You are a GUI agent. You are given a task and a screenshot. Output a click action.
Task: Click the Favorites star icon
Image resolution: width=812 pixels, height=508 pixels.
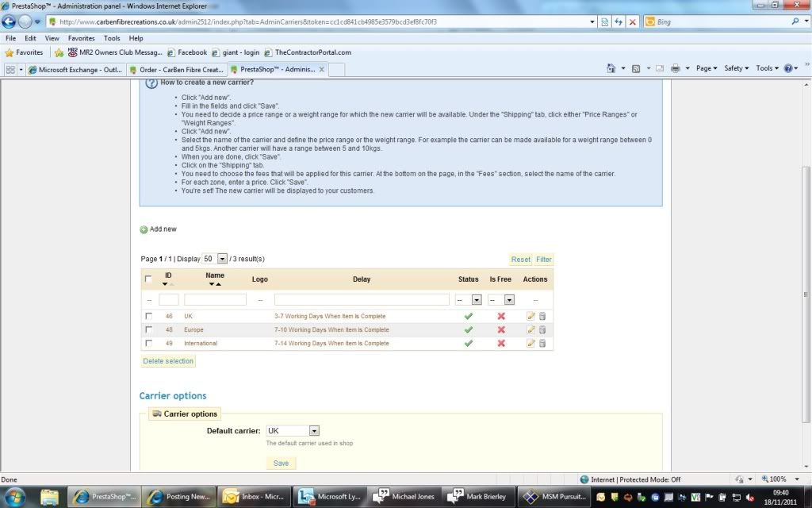[10, 52]
